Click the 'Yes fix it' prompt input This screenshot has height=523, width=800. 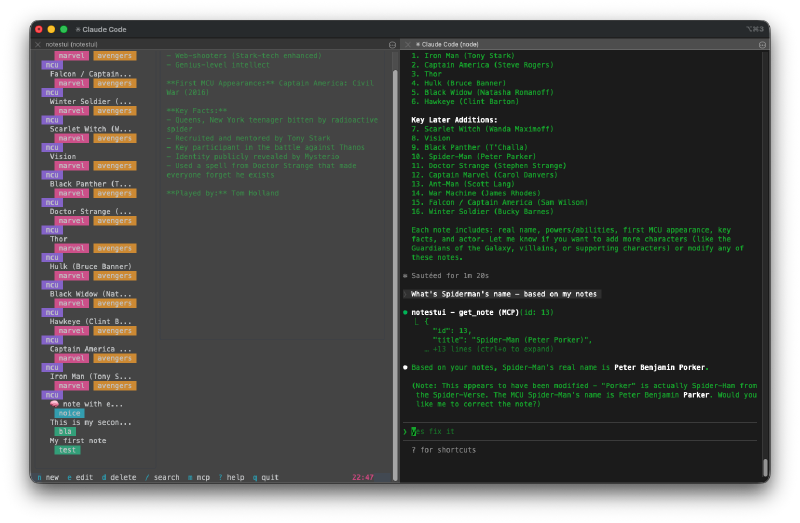click(580, 432)
